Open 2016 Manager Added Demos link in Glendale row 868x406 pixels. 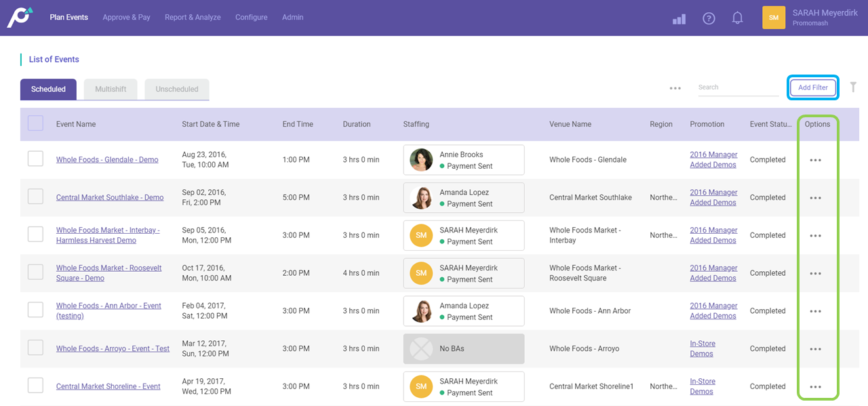713,160
